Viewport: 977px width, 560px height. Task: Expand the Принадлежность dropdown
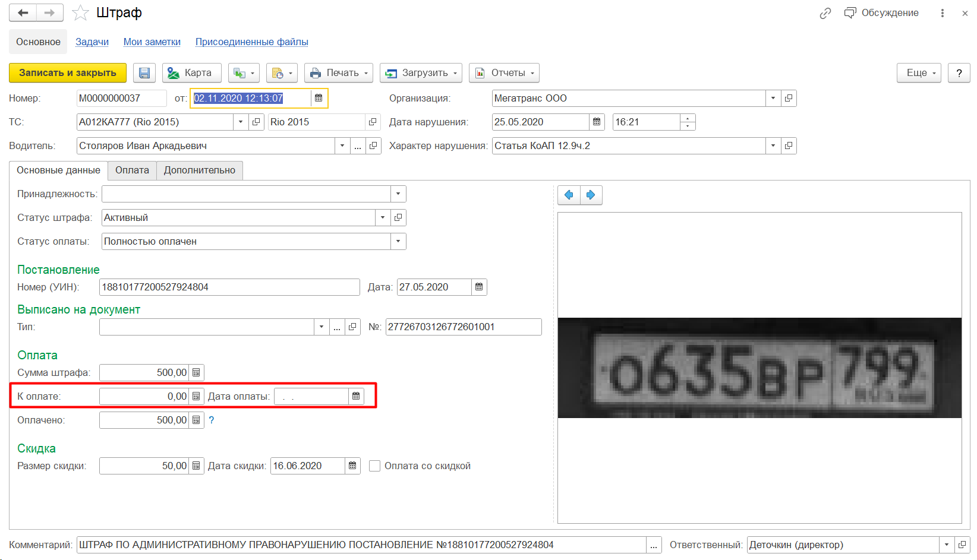(x=398, y=194)
